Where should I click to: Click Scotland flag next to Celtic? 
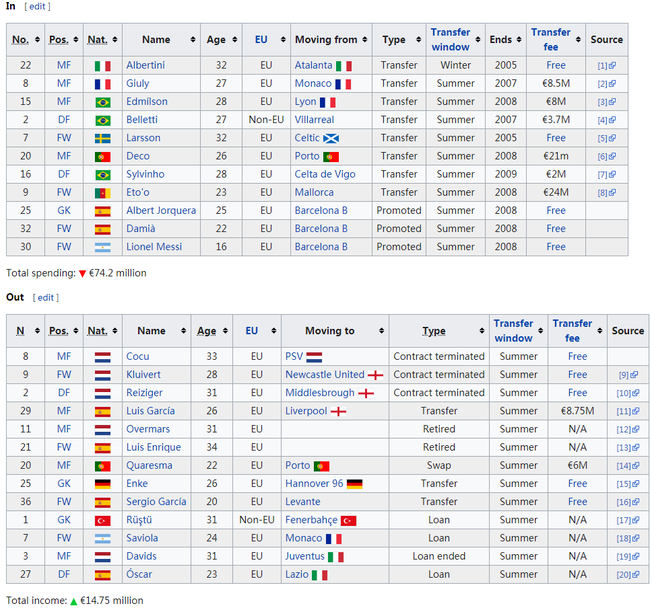331,138
